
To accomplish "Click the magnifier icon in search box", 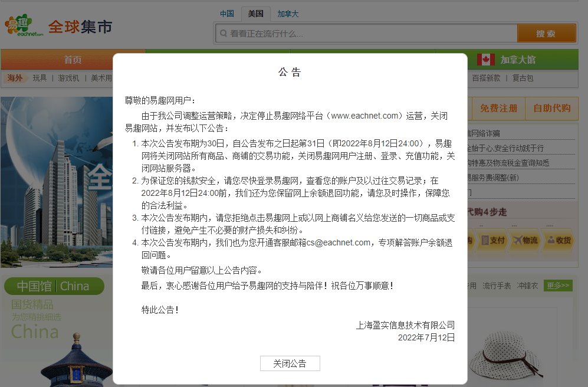I will (223, 34).
